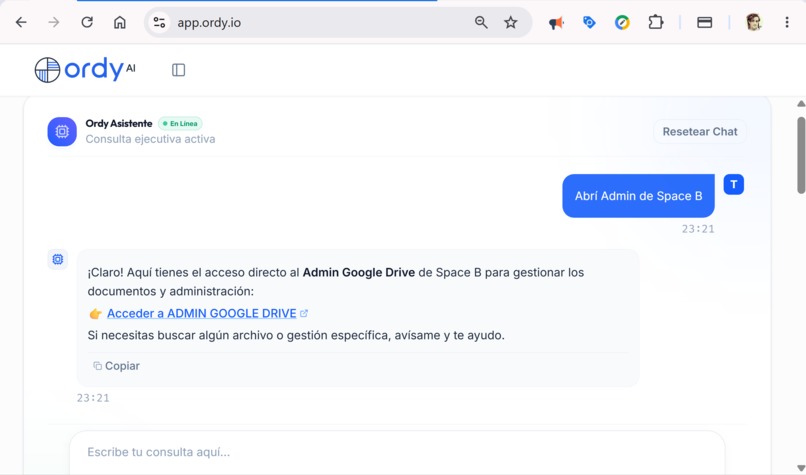The height and width of the screenshot is (475, 806).
Task: Toggle the sidebar panel icon
Action: coord(178,70)
